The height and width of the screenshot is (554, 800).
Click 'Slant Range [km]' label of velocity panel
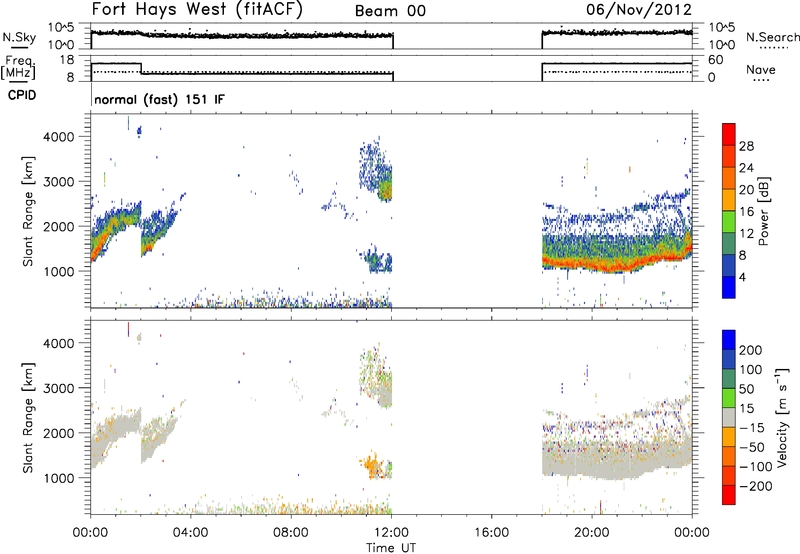coord(28,418)
